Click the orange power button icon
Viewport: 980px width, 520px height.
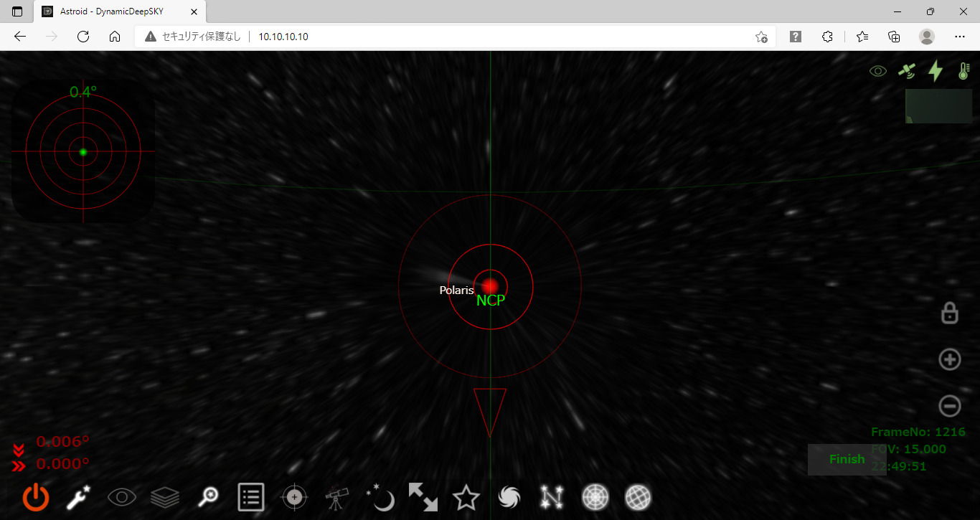pos(36,497)
